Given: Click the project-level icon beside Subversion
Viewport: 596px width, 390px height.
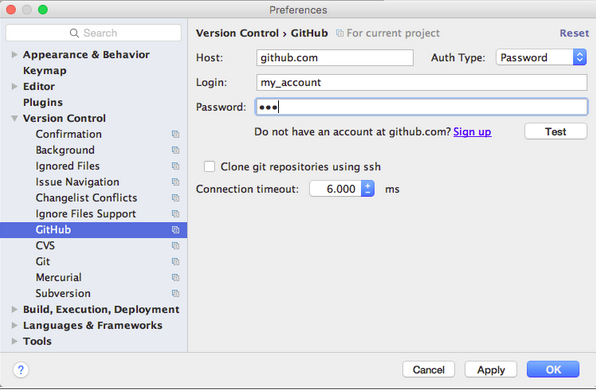Looking at the screenshot, I should point(175,293).
